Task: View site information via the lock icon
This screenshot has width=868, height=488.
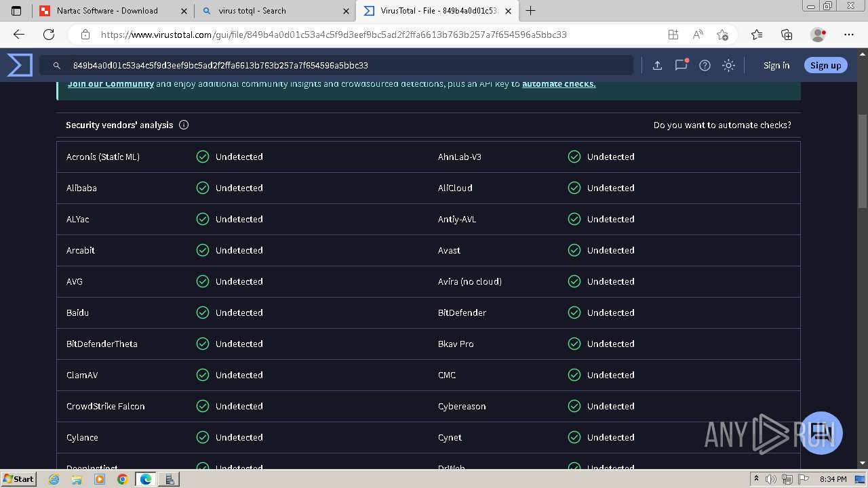Action: [85, 35]
